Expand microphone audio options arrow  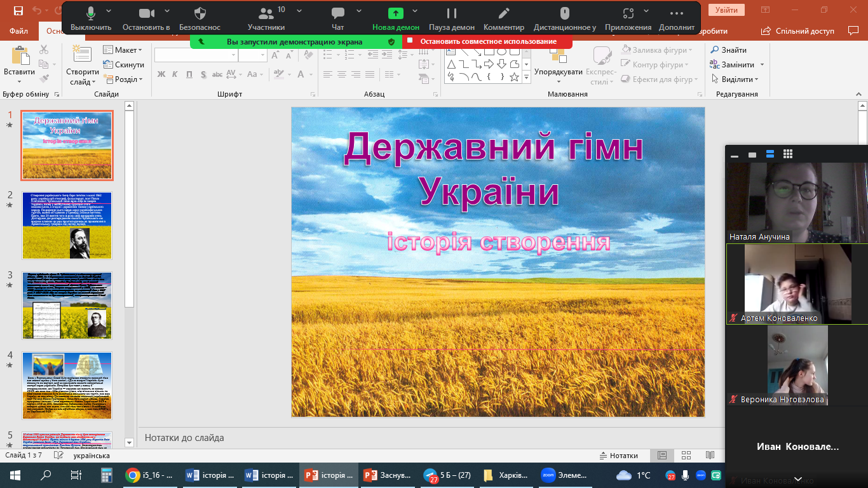(109, 11)
